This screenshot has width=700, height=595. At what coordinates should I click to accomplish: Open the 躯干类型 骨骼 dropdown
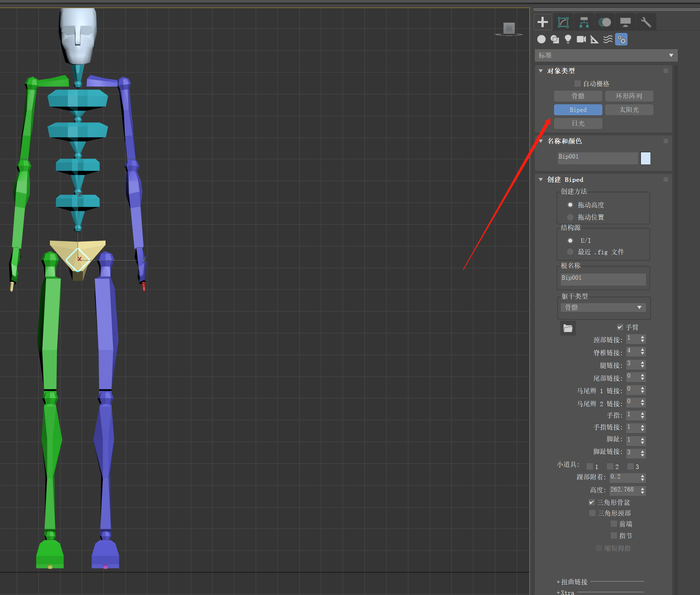pos(603,307)
